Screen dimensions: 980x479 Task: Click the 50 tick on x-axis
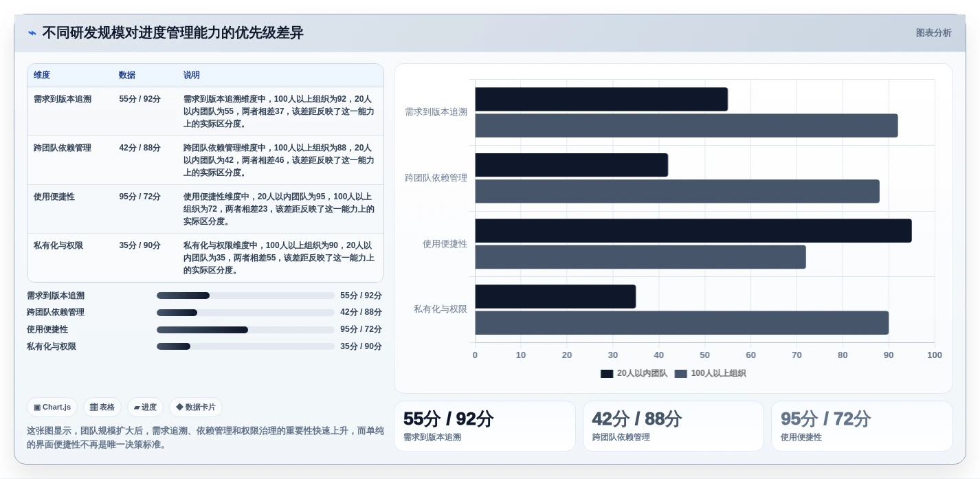[x=704, y=355]
